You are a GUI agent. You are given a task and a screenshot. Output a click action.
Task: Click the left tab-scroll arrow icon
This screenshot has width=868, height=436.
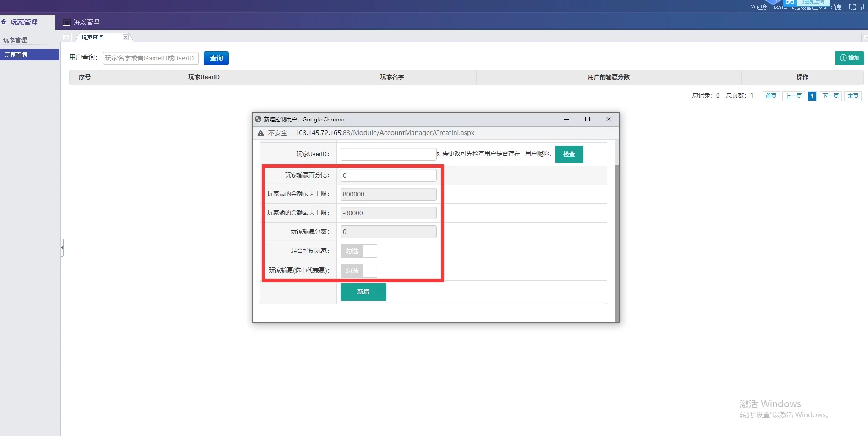pyautogui.click(x=66, y=38)
